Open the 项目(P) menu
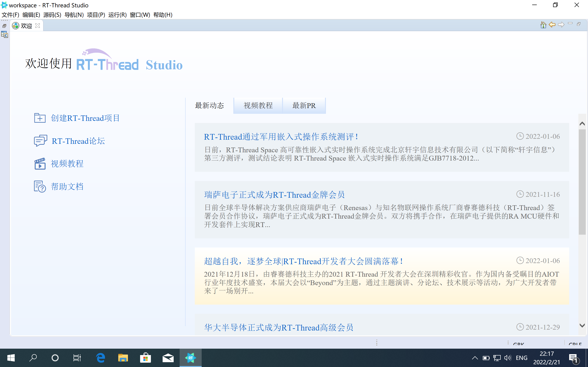The height and width of the screenshot is (367, 588). coord(96,15)
